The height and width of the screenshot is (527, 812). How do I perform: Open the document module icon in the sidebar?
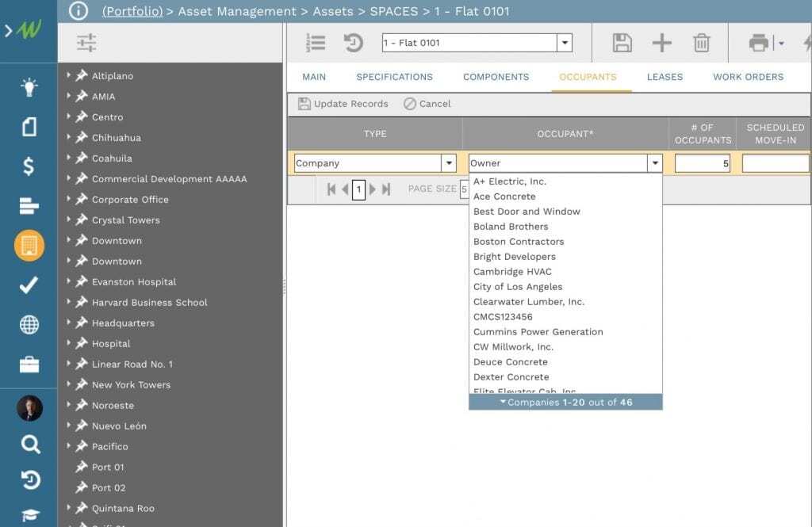29,127
